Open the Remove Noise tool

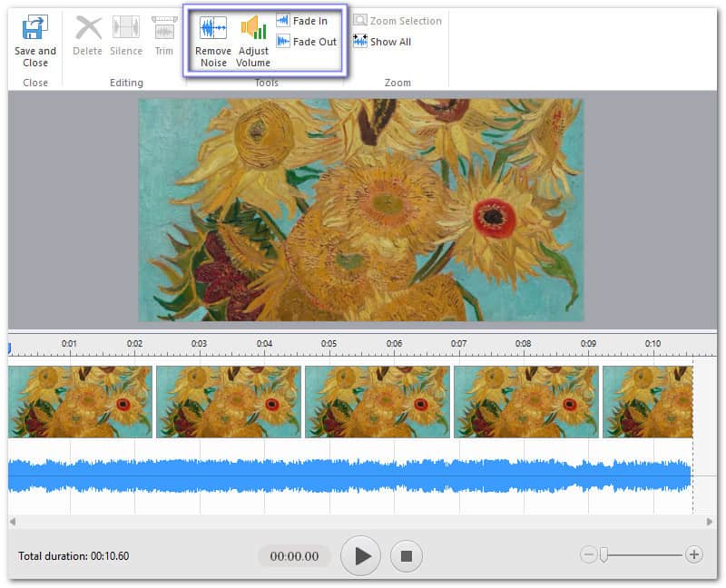[x=213, y=29]
